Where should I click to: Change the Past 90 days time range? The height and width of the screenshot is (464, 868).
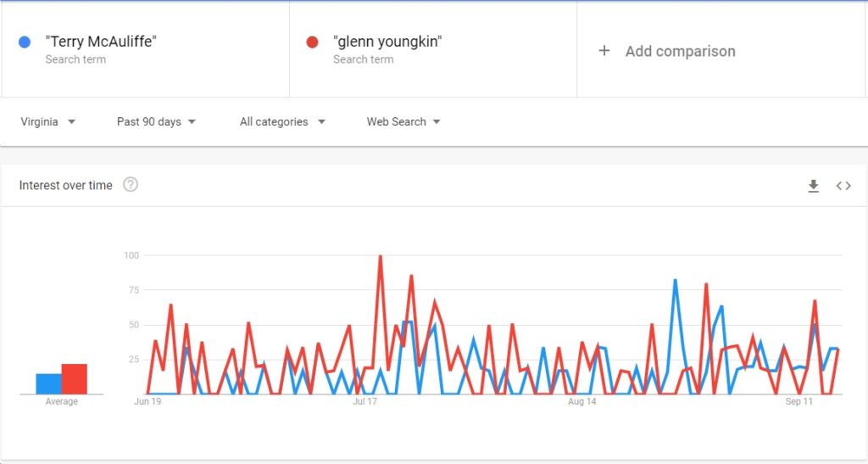click(156, 122)
